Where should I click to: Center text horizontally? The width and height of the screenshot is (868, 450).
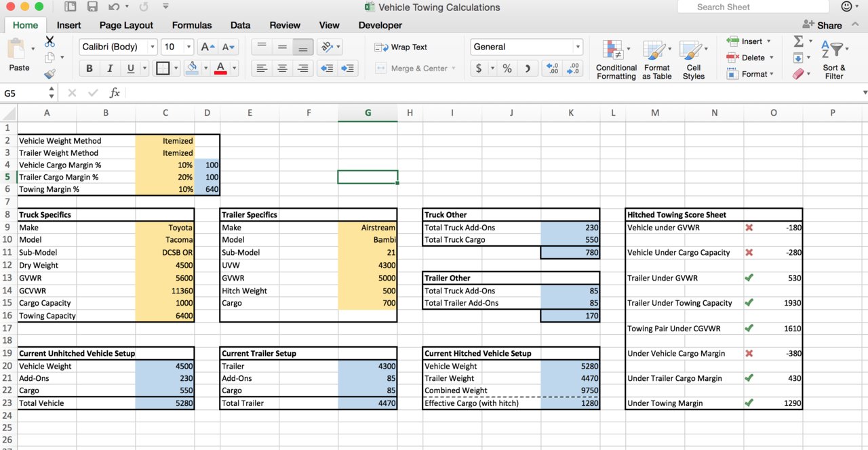click(283, 68)
